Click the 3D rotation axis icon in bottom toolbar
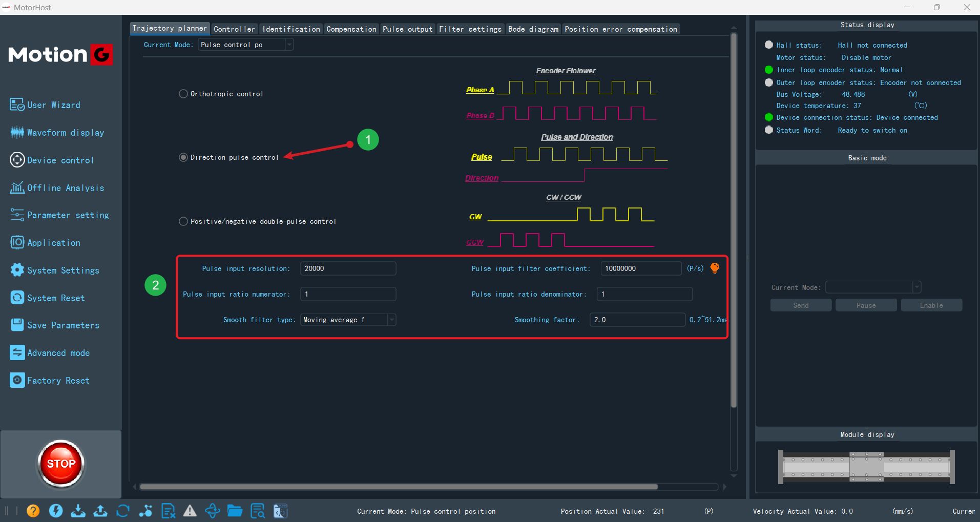Screen dimensions: 980x522 [x=213, y=511]
